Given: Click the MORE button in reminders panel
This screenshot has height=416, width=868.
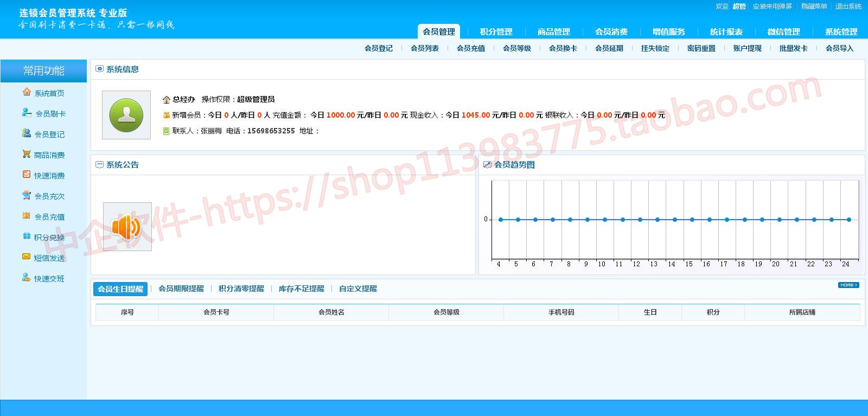Looking at the screenshot, I should click(848, 285).
